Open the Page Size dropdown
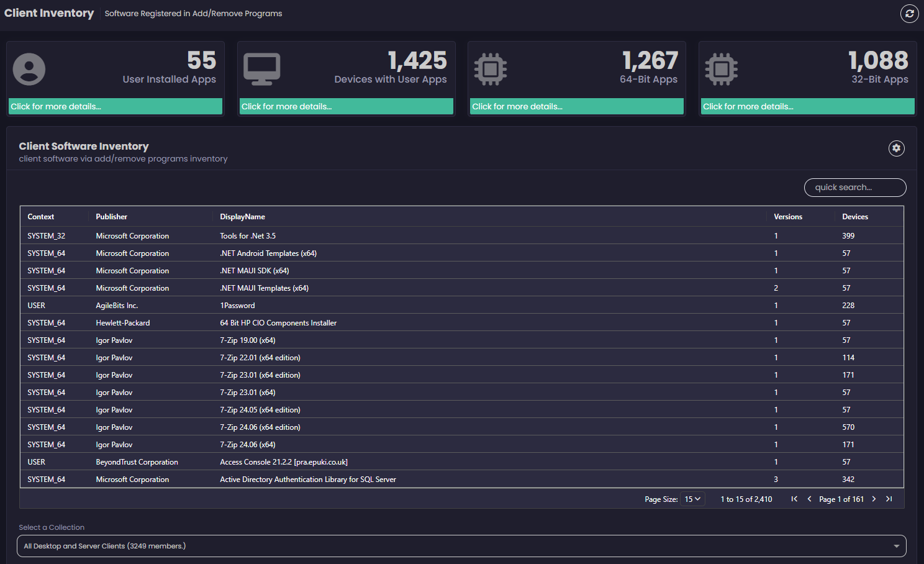The height and width of the screenshot is (564, 924). pyautogui.click(x=692, y=499)
